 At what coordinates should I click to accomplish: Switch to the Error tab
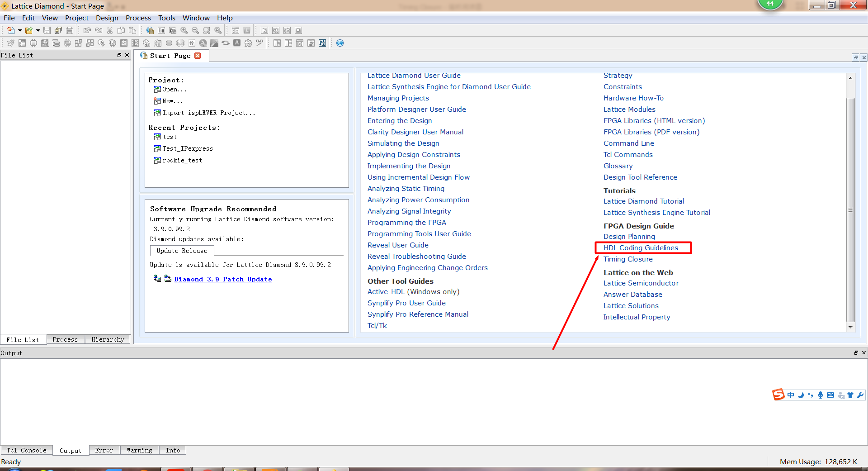(x=104, y=450)
